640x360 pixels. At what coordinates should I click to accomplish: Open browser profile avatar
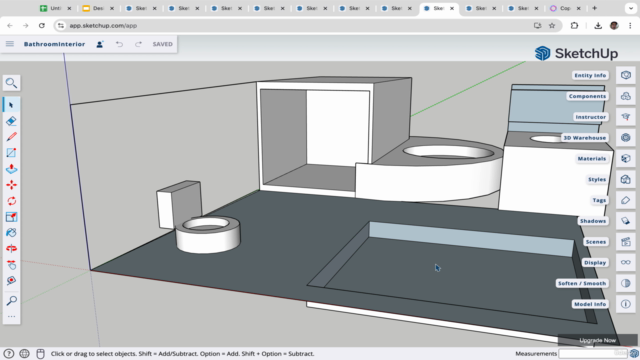pos(614,25)
